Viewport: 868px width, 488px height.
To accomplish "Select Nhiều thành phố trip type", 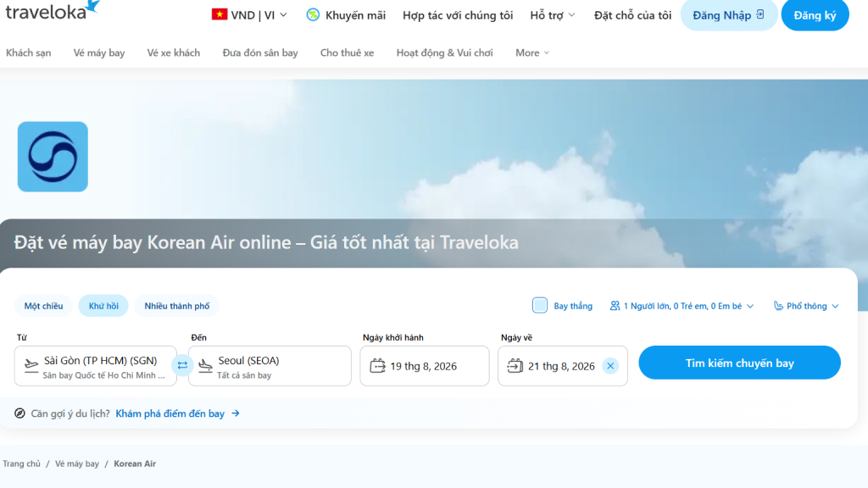I will (176, 306).
